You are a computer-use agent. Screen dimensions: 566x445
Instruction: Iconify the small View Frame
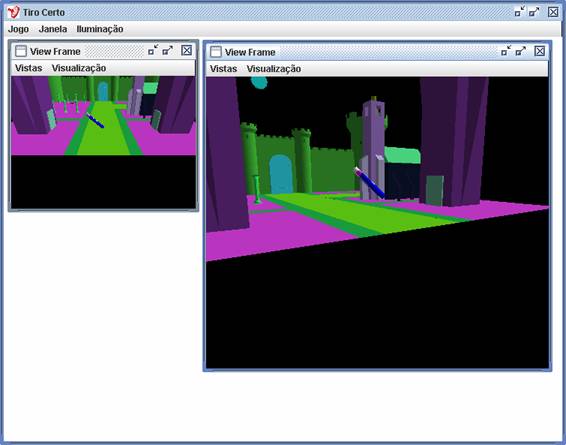pos(153,50)
